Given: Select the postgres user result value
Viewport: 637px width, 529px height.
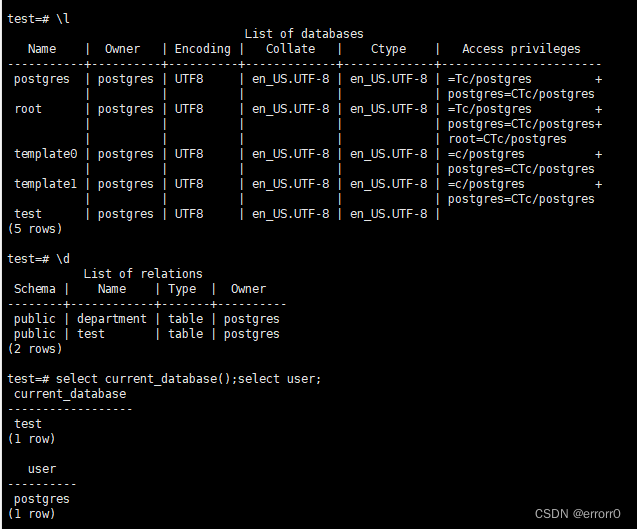Looking at the screenshot, I should [42, 499].
